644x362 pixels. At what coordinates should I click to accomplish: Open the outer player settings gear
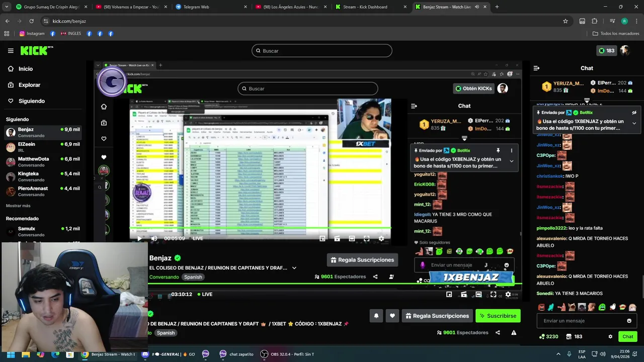(x=508, y=295)
